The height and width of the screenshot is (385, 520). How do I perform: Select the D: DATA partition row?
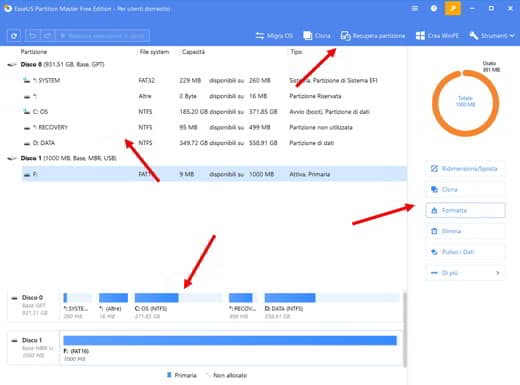coord(214,143)
